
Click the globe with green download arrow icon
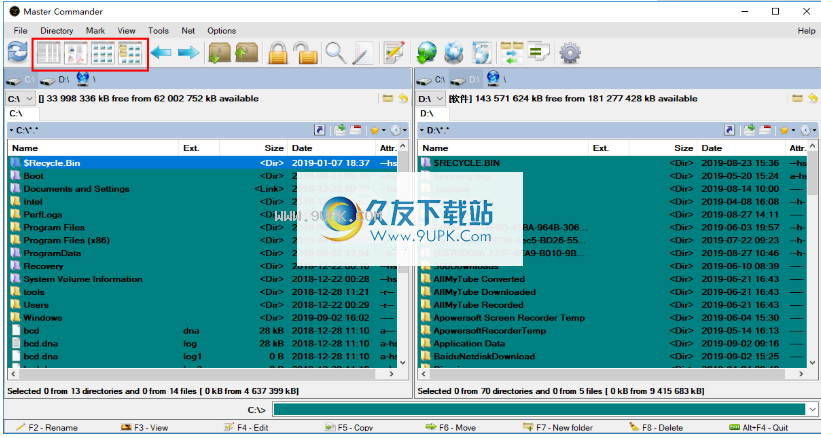point(427,53)
